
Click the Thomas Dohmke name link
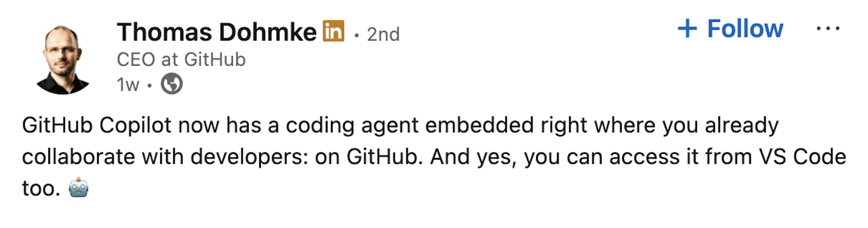click(217, 33)
